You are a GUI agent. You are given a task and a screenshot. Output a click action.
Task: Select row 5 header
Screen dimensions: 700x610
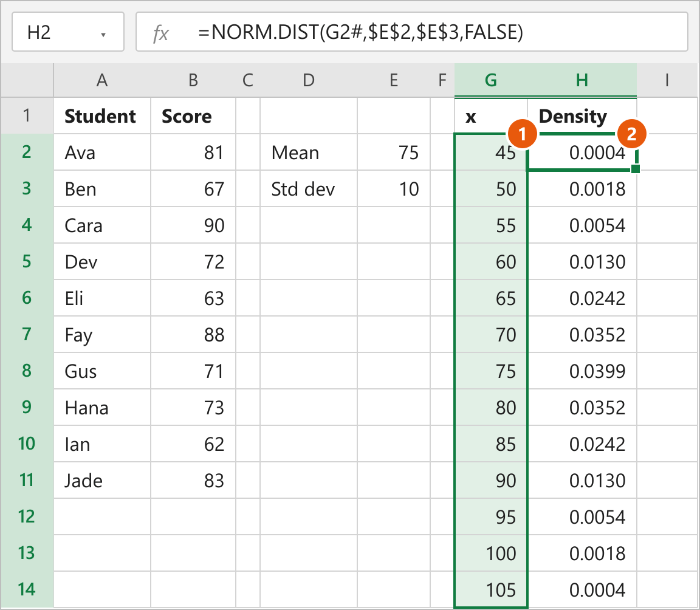click(27, 261)
